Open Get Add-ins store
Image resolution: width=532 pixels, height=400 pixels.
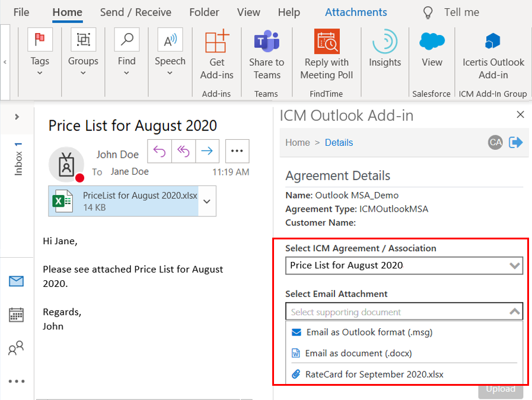(216, 56)
